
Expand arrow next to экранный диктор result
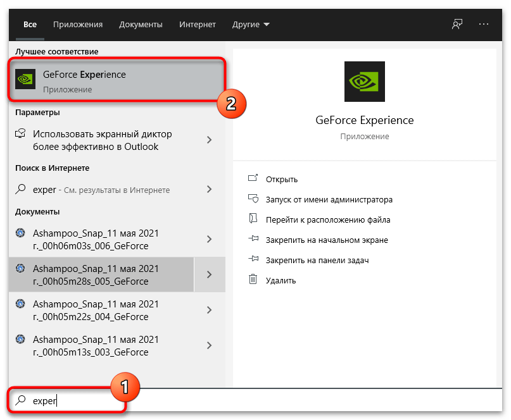point(209,140)
